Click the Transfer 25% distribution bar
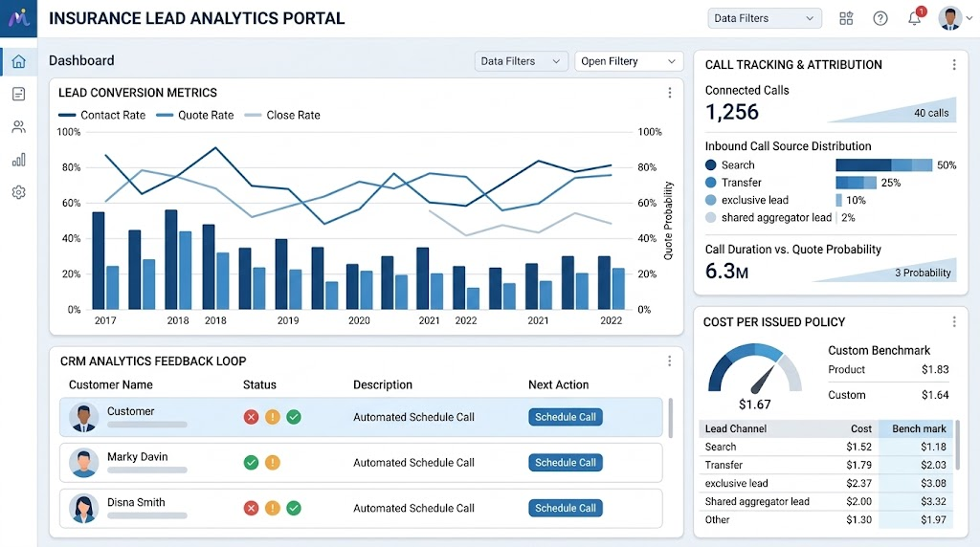Image resolution: width=980 pixels, height=547 pixels. click(856, 183)
